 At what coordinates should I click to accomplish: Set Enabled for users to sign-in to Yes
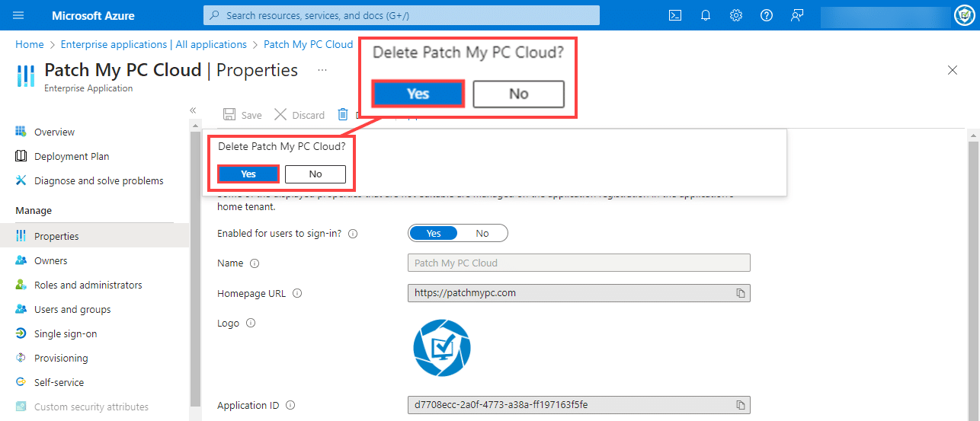point(434,233)
